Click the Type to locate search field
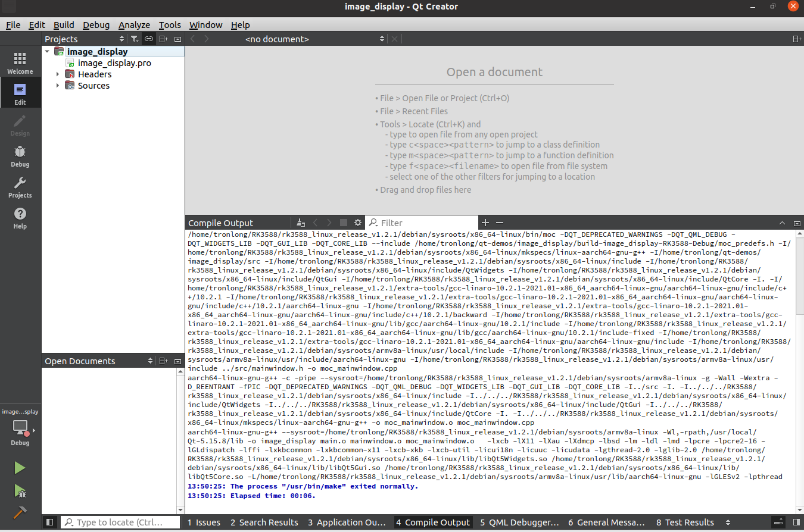 [120, 522]
